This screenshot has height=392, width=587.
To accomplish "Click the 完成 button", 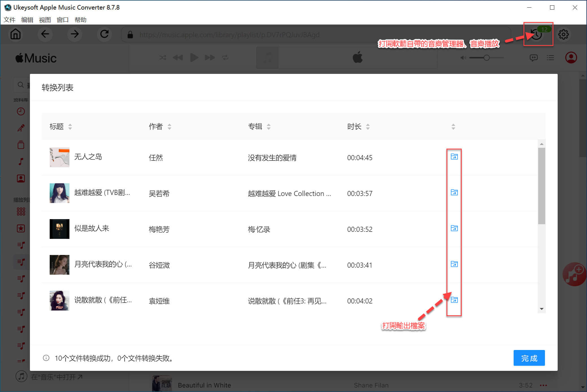I will [529, 358].
